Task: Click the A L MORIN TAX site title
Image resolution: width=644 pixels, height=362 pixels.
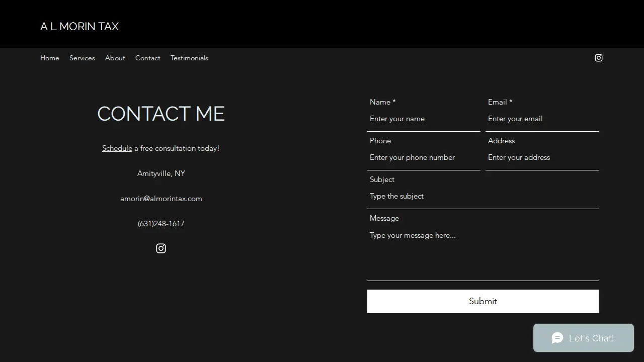Action: (79, 27)
